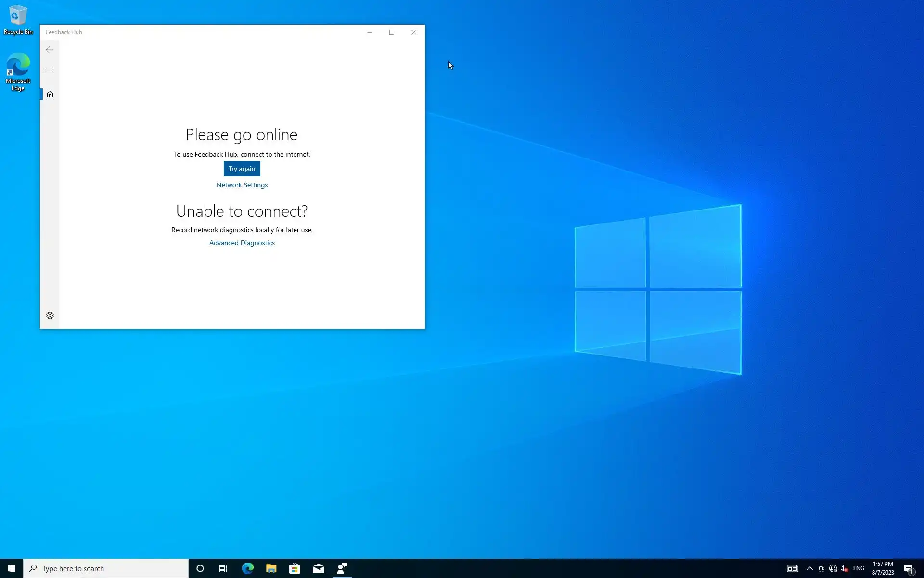
Task: Launch Edge from the taskbar
Action: pyautogui.click(x=247, y=568)
